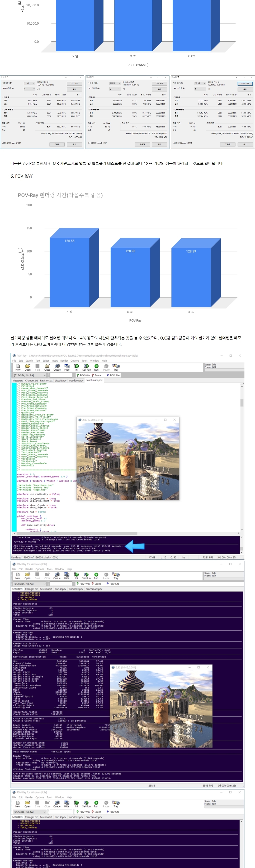Click the Tray icon in the middle POV-Ray window
Screen dimensions: 255x868
[x=116, y=576]
